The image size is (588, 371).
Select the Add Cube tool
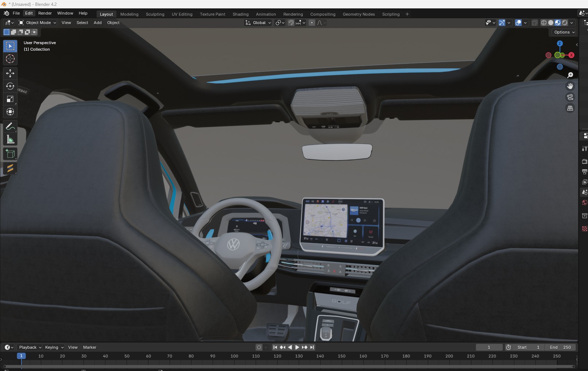click(x=10, y=154)
